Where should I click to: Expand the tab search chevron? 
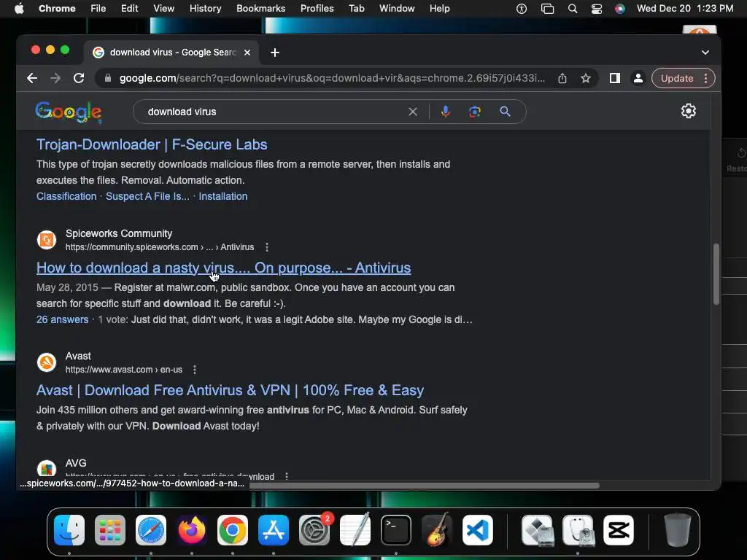pyautogui.click(x=705, y=52)
